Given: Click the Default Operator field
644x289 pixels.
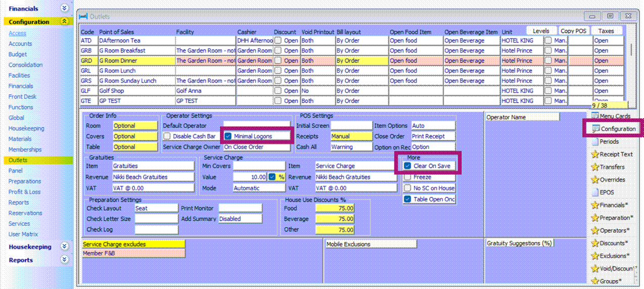Looking at the screenshot, I should coord(257,126).
